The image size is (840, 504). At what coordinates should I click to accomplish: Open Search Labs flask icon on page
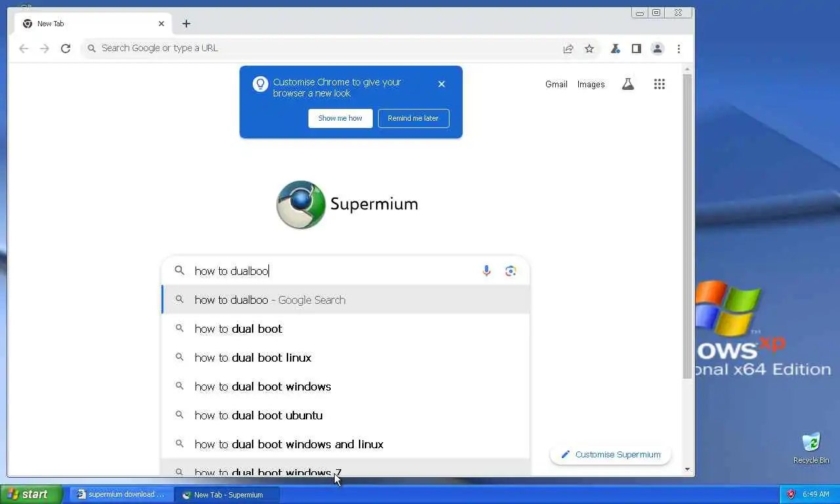click(628, 84)
